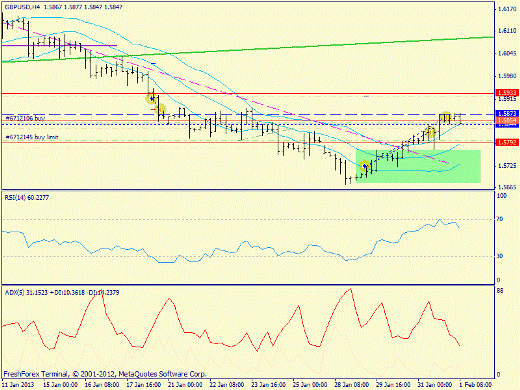
Task: Click the '28 Jan 08:00' time label
Action: point(352,385)
